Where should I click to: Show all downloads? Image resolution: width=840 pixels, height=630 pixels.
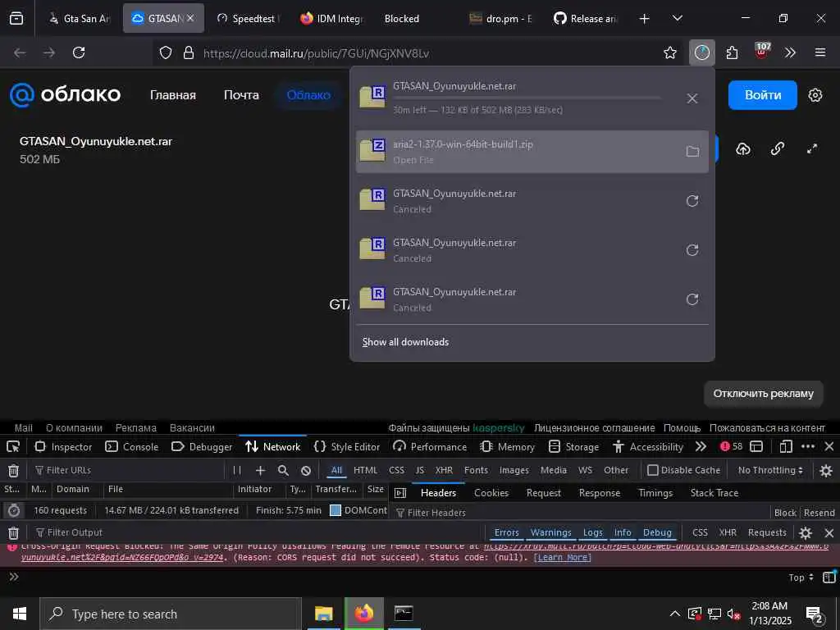pyautogui.click(x=405, y=342)
